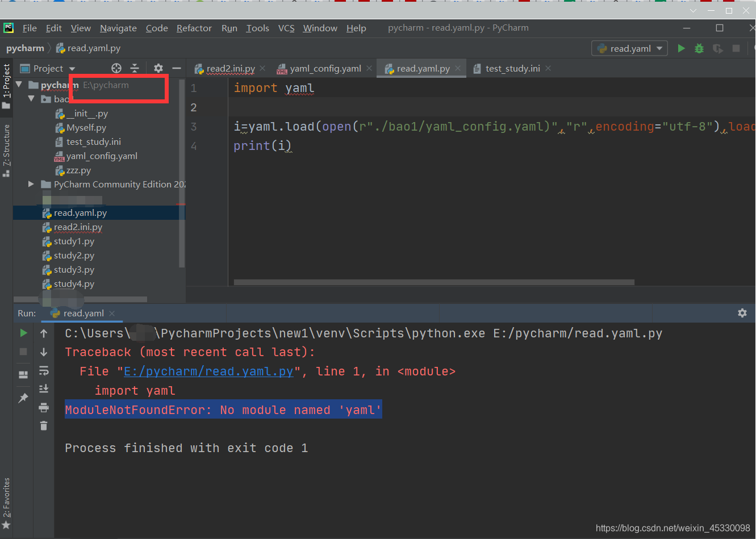Navigate up the stack trace
The image size is (756, 539).
[x=44, y=333]
